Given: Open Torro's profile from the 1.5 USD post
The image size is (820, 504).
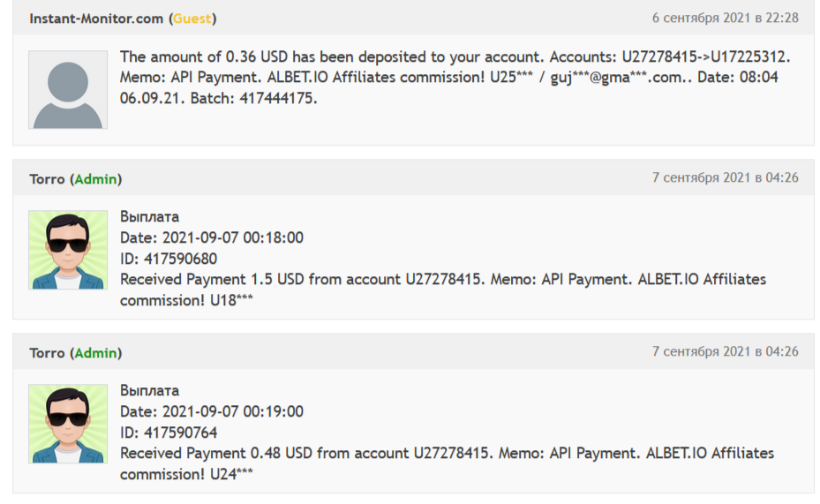Looking at the screenshot, I should [47, 179].
